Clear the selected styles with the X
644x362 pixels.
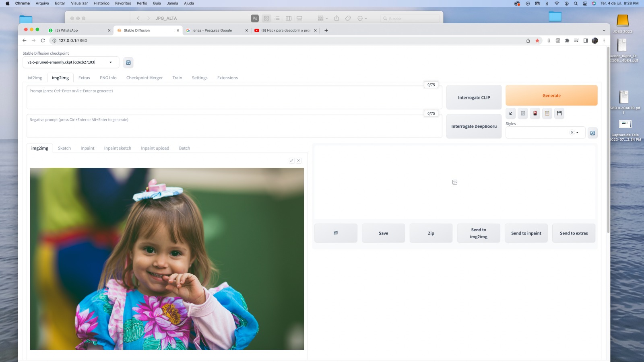click(x=572, y=133)
